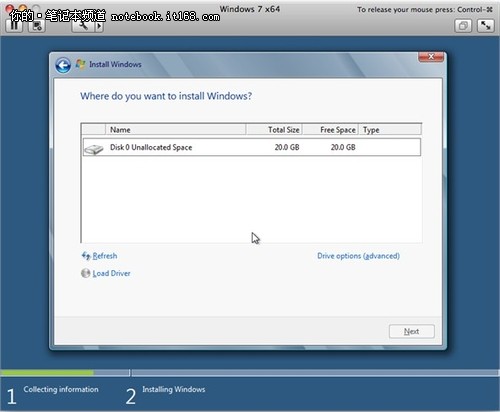The height and width of the screenshot is (412, 500).
Task: Click the Windows 7 x64 window title
Action: coord(250,9)
